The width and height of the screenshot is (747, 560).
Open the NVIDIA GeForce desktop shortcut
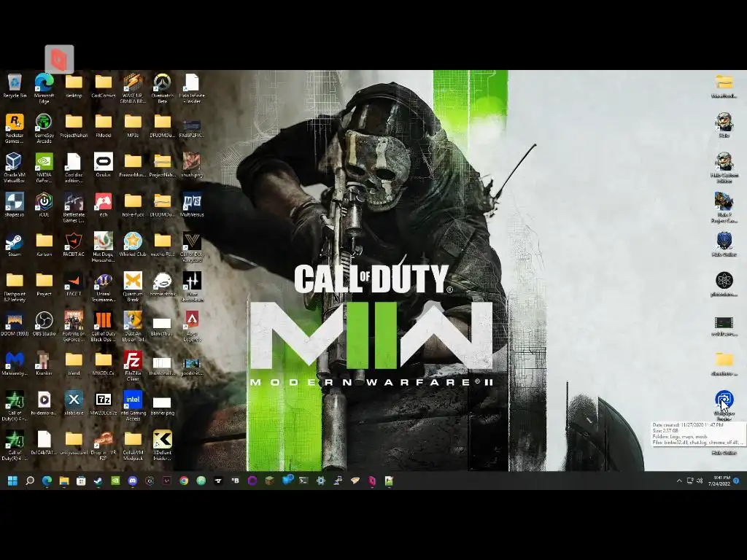coord(44,167)
